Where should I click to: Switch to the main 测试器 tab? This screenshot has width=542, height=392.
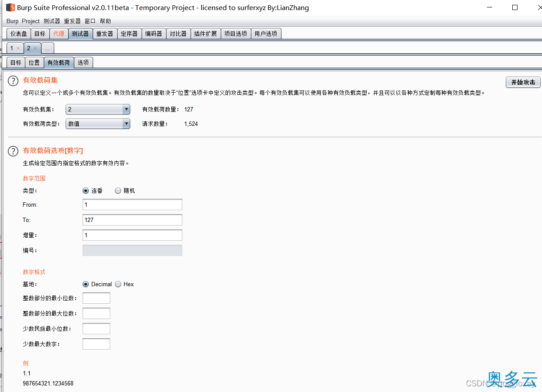pos(80,34)
